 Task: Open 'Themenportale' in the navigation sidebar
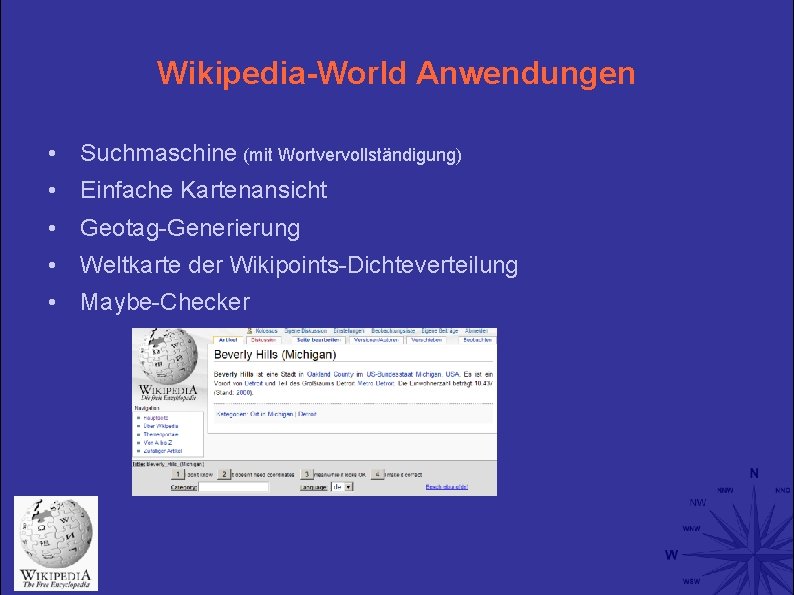pos(161,434)
